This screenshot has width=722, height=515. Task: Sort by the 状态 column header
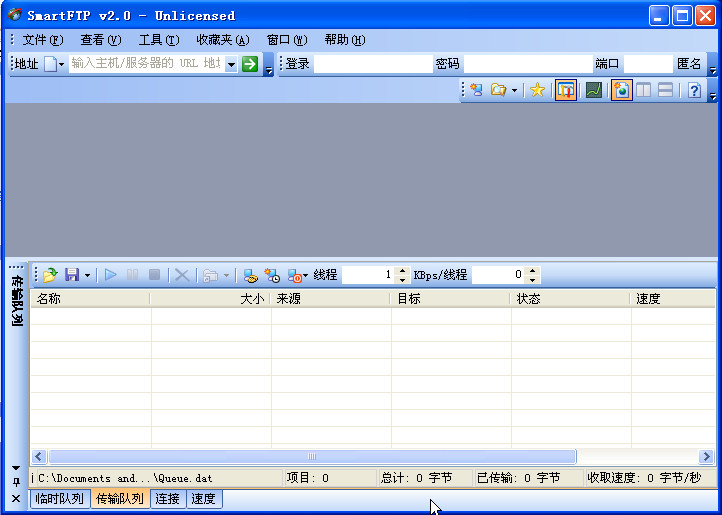click(570, 298)
